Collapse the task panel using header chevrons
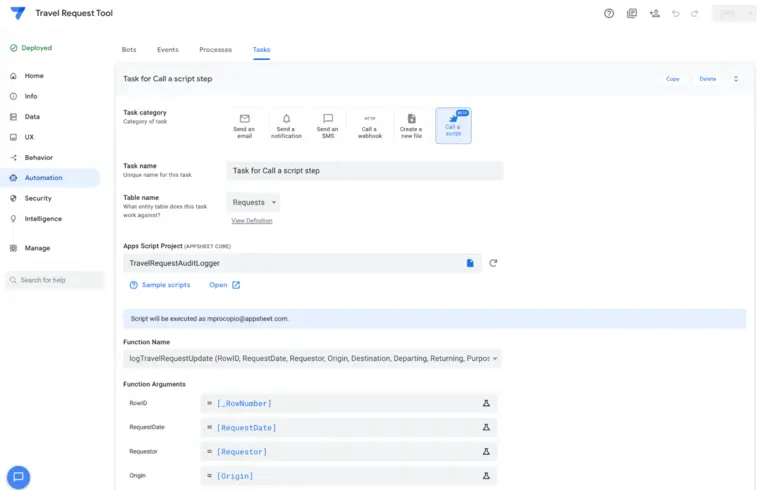Viewport: 762px width, 490px height. point(736,78)
